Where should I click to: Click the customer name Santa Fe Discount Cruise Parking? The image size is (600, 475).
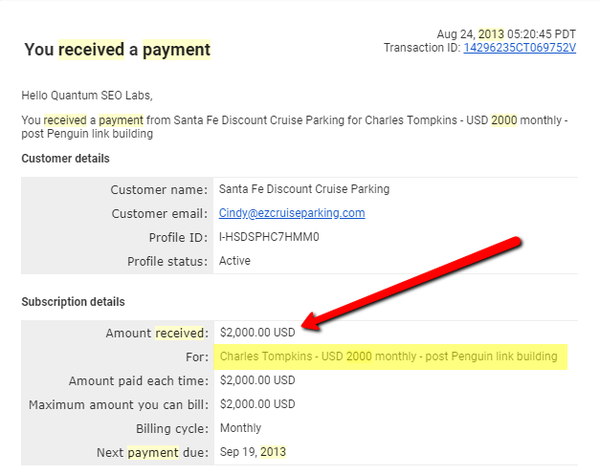click(304, 189)
